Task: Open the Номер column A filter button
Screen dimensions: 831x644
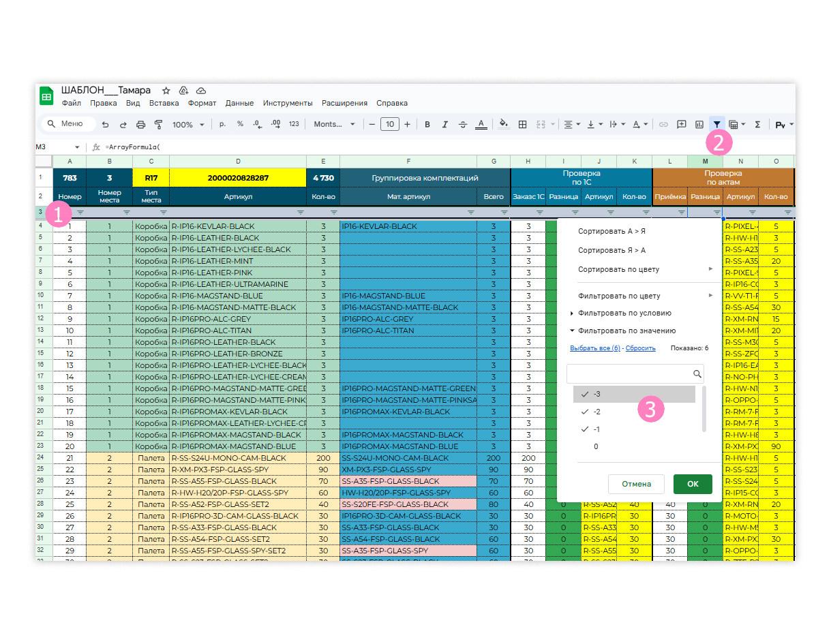Action: tap(80, 213)
